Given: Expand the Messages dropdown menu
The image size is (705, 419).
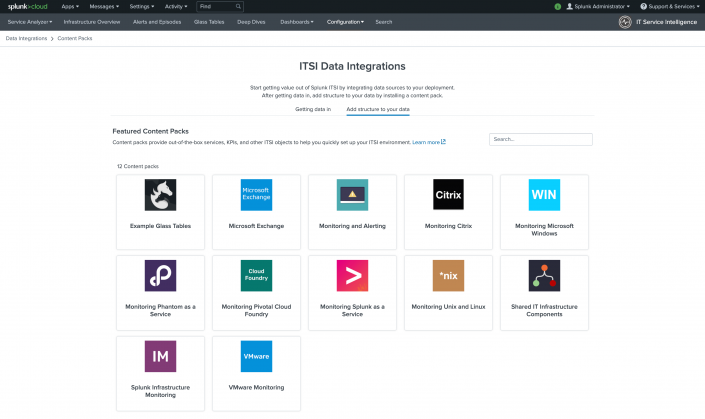Looking at the screenshot, I should [x=104, y=7].
